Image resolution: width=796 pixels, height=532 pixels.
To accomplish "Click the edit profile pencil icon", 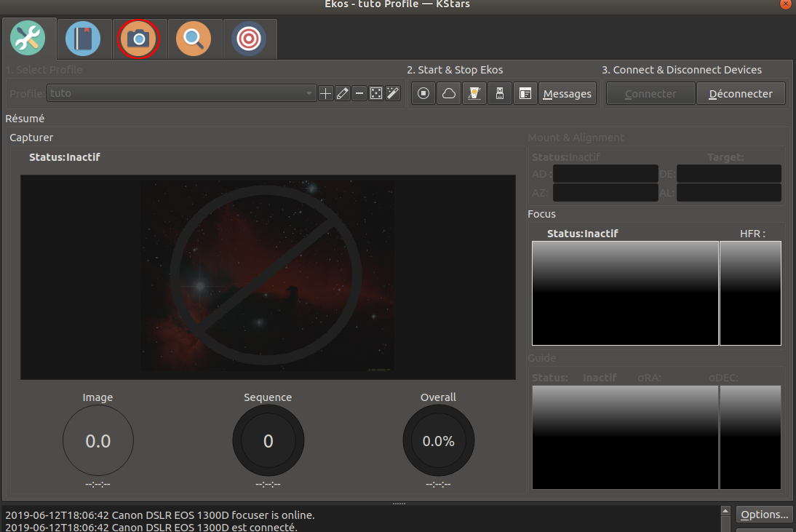I will click(x=343, y=93).
